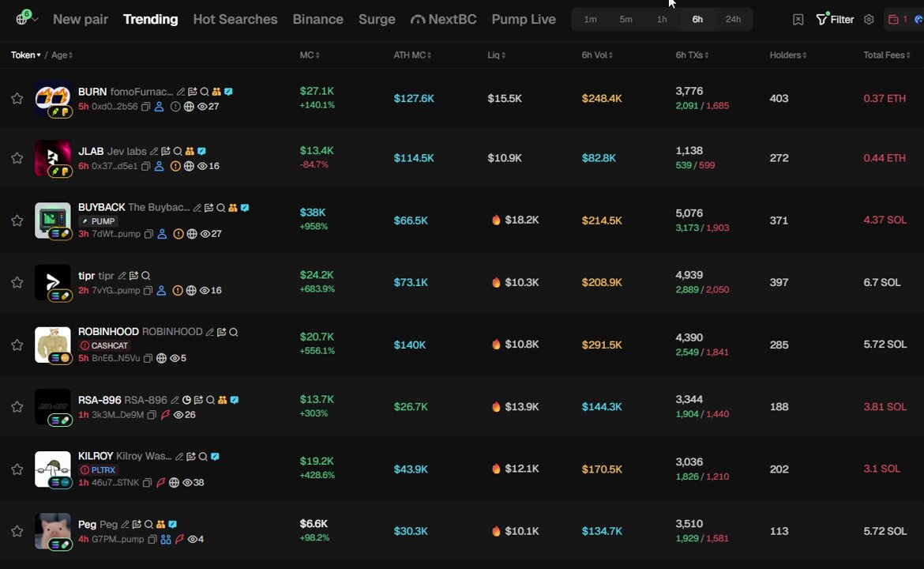Edit the BURN token with pencil icon
This screenshot has width=924, height=569.
tap(181, 92)
